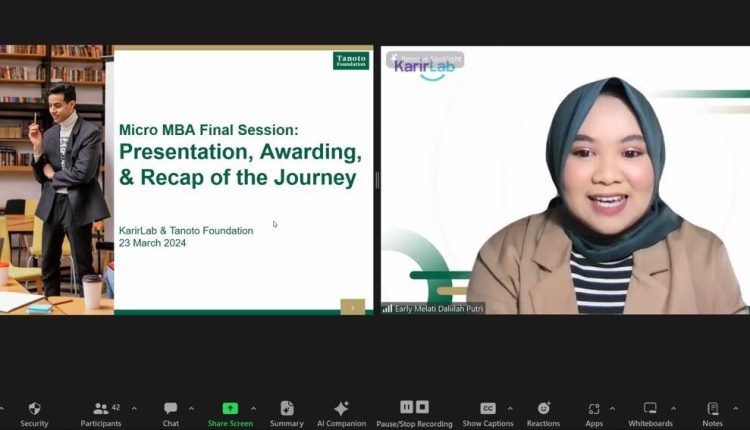Image resolution: width=750 pixels, height=430 pixels.
Task: Click the divider handle between slide and video
Action: pos(377,180)
